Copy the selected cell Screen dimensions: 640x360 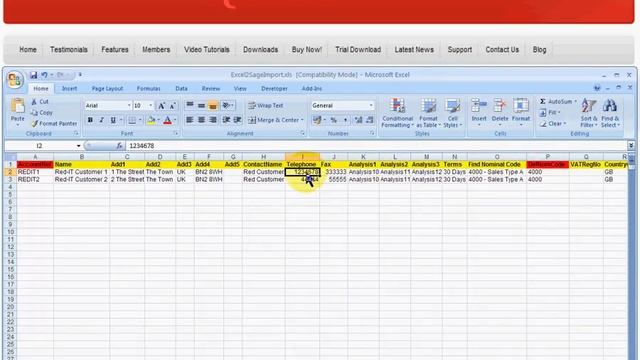42,113
